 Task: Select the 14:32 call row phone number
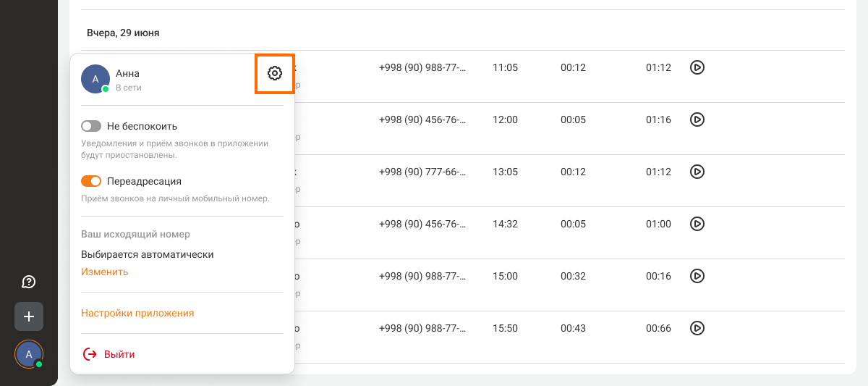pyautogui.click(x=422, y=224)
